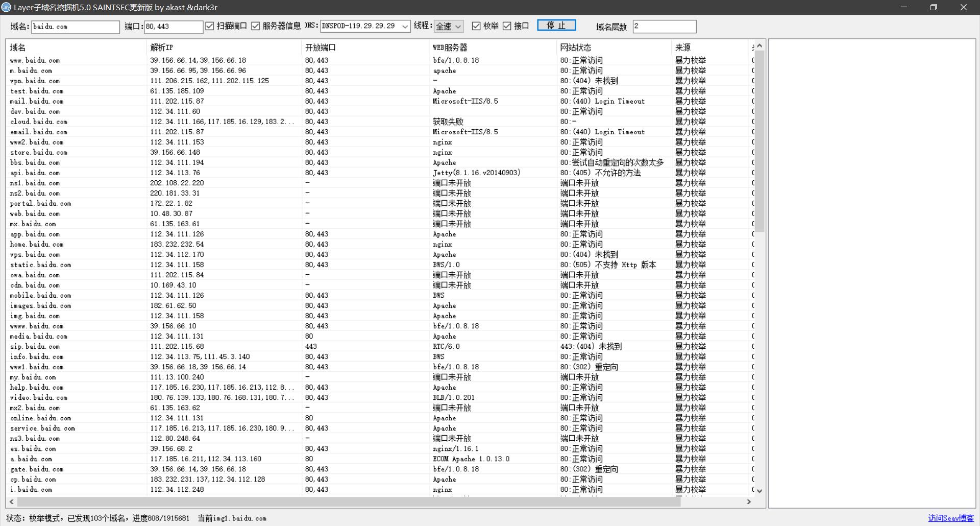Click the 端口 port input field

pyautogui.click(x=174, y=27)
